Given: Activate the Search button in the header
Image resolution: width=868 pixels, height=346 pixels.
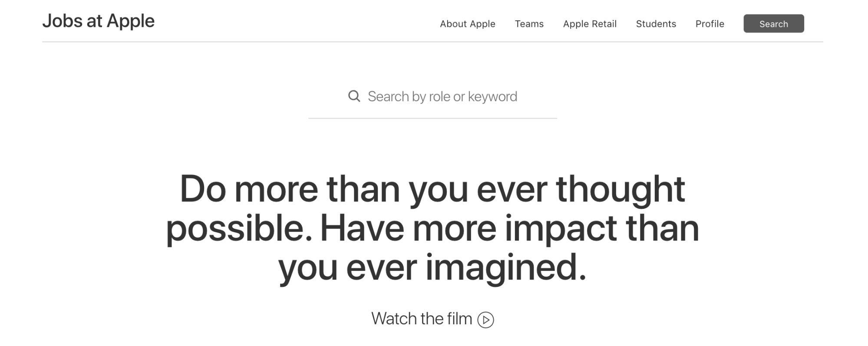Looking at the screenshot, I should [773, 24].
